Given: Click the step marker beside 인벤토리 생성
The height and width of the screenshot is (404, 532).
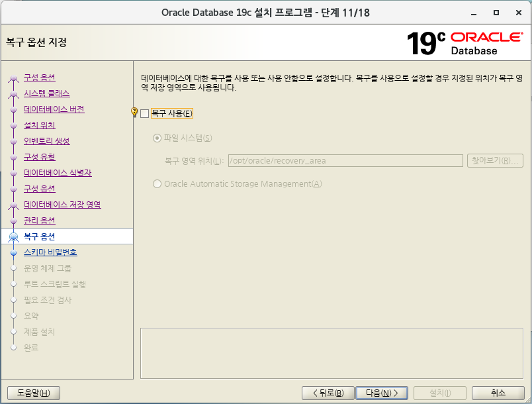Looking at the screenshot, I should point(14,141).
